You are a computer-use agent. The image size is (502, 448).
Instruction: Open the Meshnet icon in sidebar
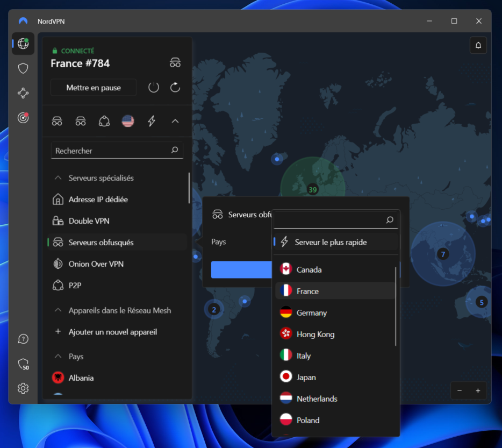pos(23,93)
